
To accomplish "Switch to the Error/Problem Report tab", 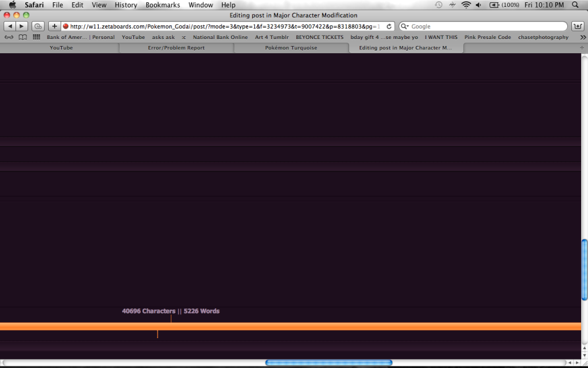I will 176,48.
